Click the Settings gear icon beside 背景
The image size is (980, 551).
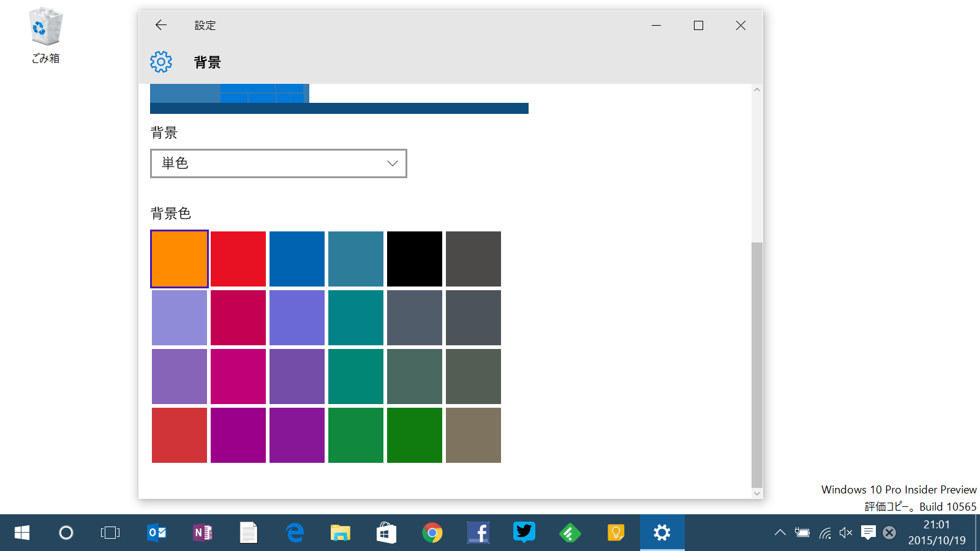pyautogui.click(x=161, y=62)
